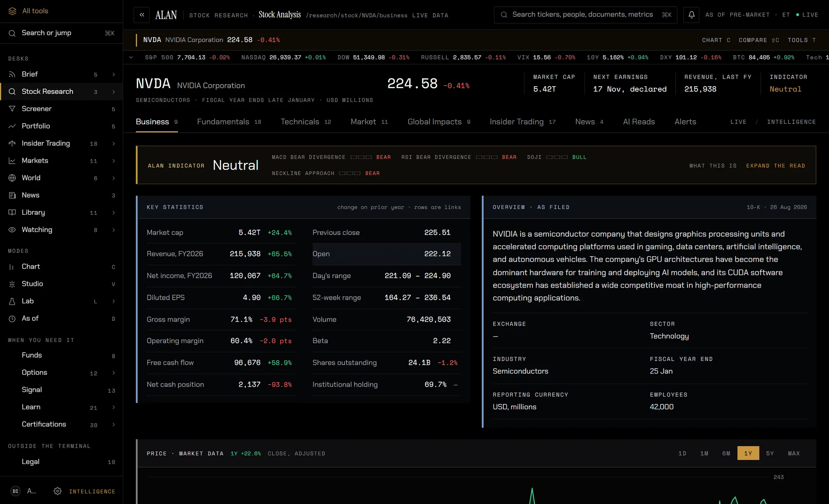Click the World globe icon

coord(12,178)
